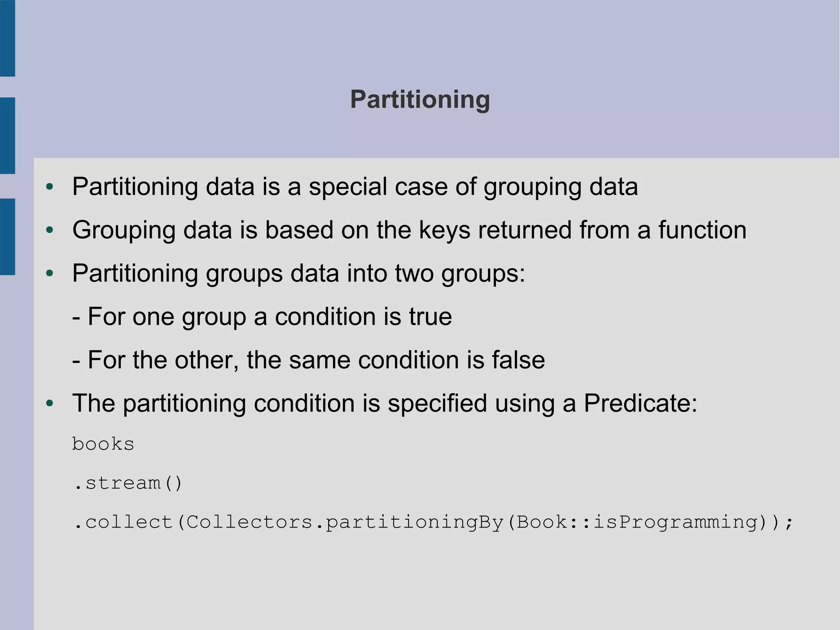Click 'Partitioning groups data into two groups' text

pos(299,273)
